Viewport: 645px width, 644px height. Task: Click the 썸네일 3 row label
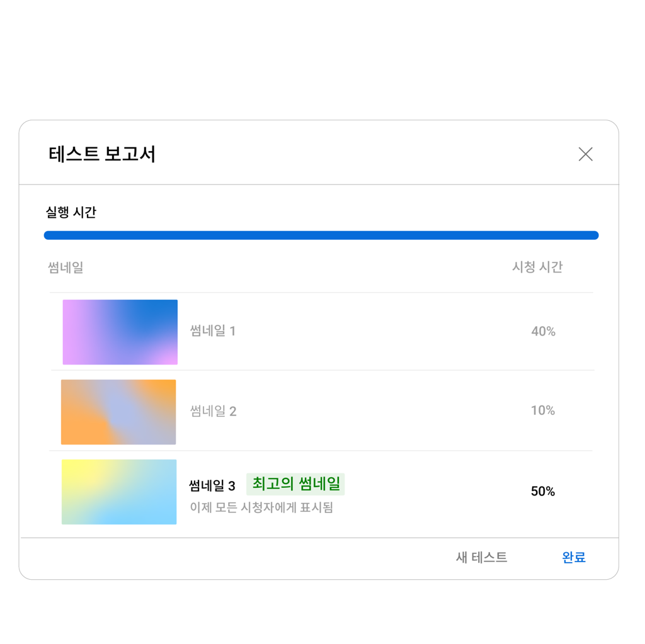[x=212, y=485]
